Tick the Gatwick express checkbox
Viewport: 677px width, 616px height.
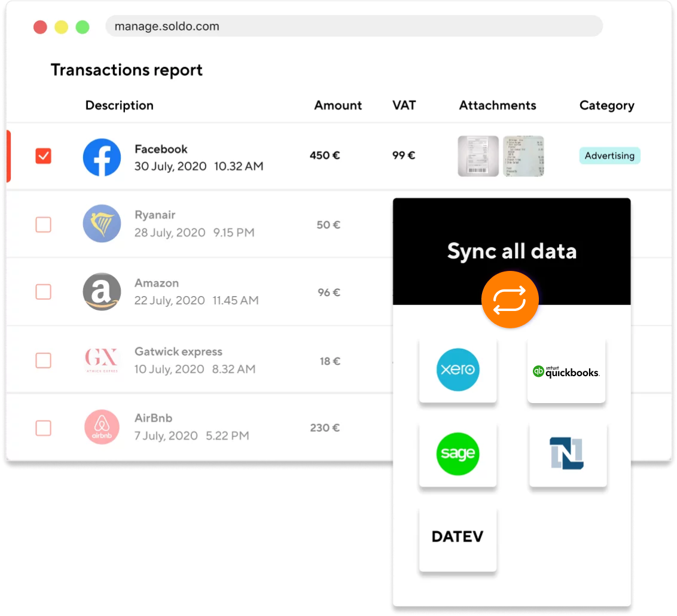coord(43,361)
